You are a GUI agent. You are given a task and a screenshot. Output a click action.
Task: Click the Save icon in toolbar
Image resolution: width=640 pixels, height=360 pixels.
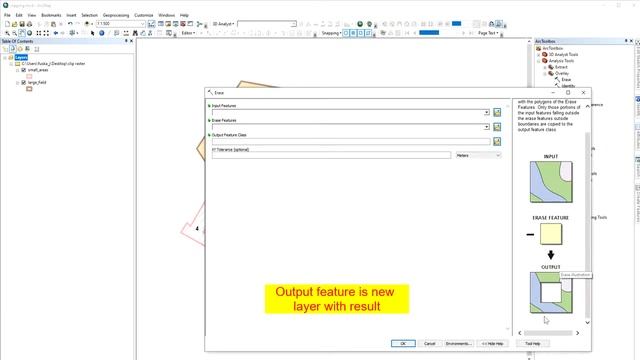(x=22, y=24)
